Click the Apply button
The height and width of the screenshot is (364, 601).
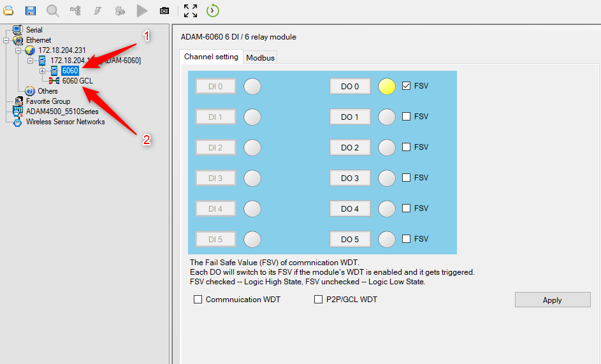pyautogui.click(x=553, y=300)
